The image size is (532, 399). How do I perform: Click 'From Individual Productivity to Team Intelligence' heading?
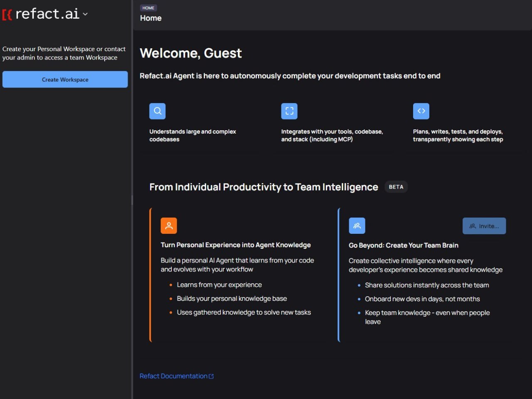264,187
